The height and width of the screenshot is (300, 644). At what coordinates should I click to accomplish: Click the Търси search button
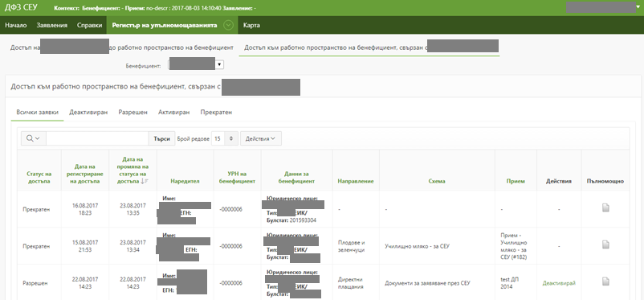click(162, 138)
